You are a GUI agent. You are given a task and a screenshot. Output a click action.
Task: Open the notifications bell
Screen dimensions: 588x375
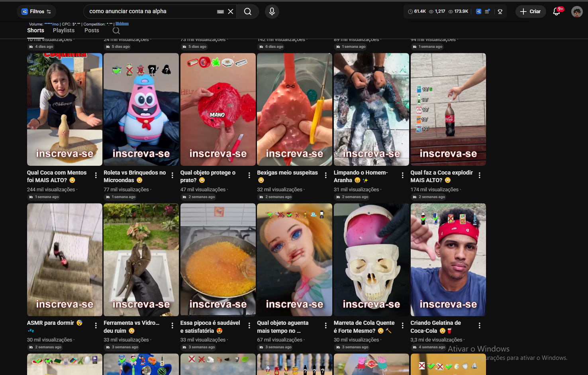(557, 12)
